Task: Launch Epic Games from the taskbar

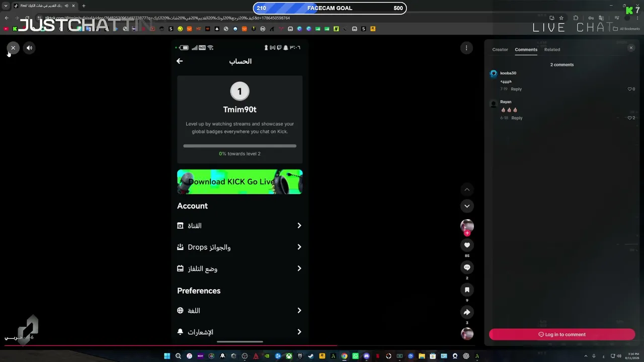Action: tap(300, 356)
